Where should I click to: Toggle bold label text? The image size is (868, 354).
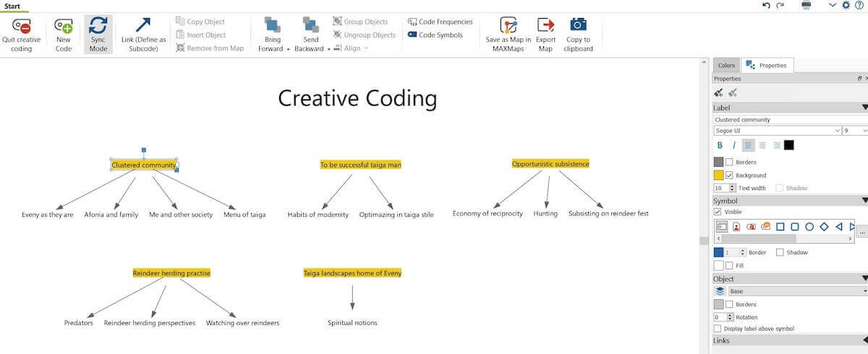720,145
